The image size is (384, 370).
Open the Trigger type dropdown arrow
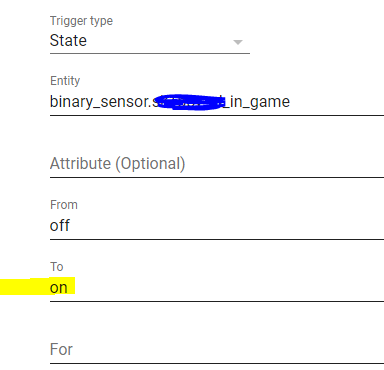tap(238, 42)
